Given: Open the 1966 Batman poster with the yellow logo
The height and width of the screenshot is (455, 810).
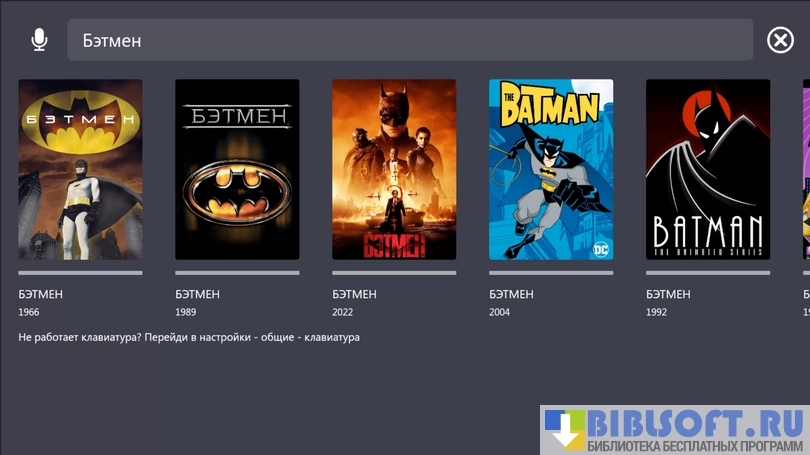Looking at the screenshot, I should pos(80,169).
